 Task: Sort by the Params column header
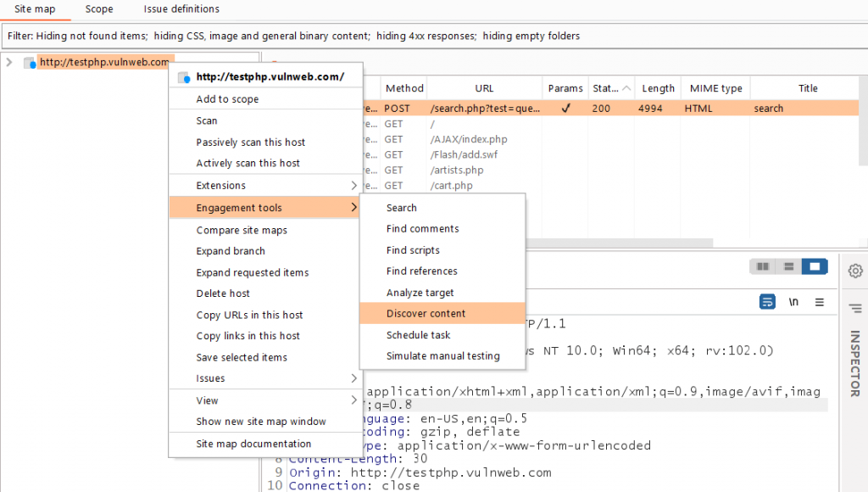(x=565, y=88)
